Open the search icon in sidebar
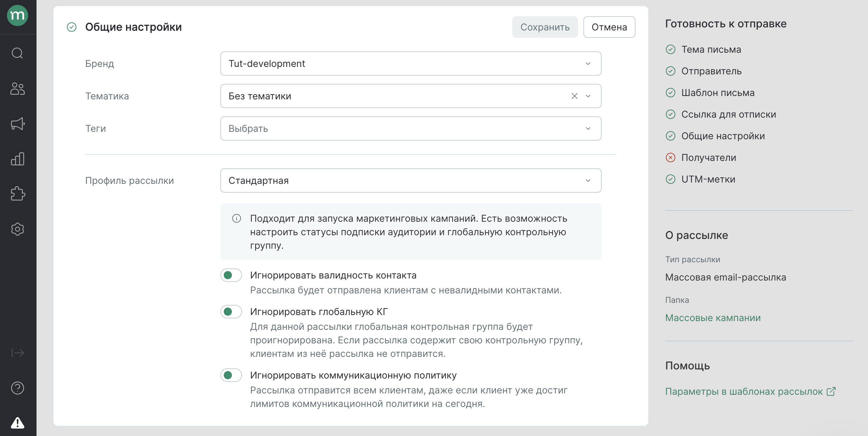 point(18,53)
